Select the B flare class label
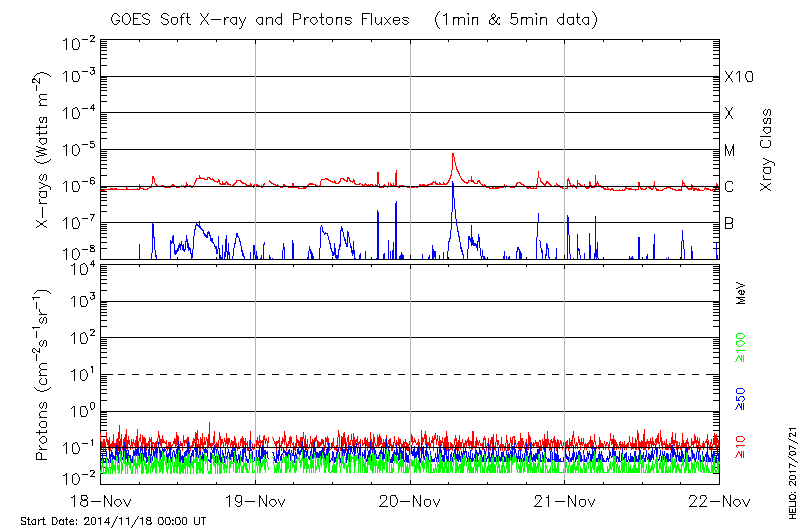 [729, 223]
